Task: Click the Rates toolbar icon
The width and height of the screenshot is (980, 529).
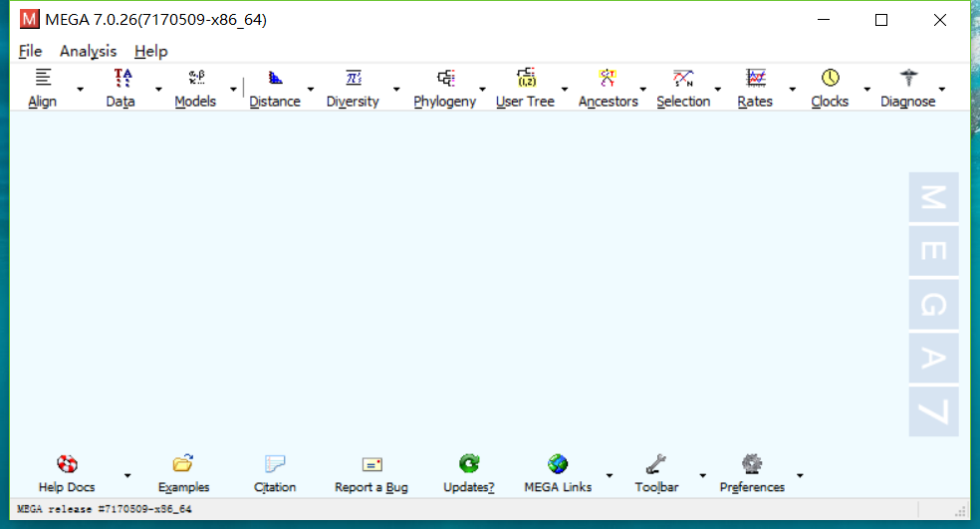Action: coord(756,78)
